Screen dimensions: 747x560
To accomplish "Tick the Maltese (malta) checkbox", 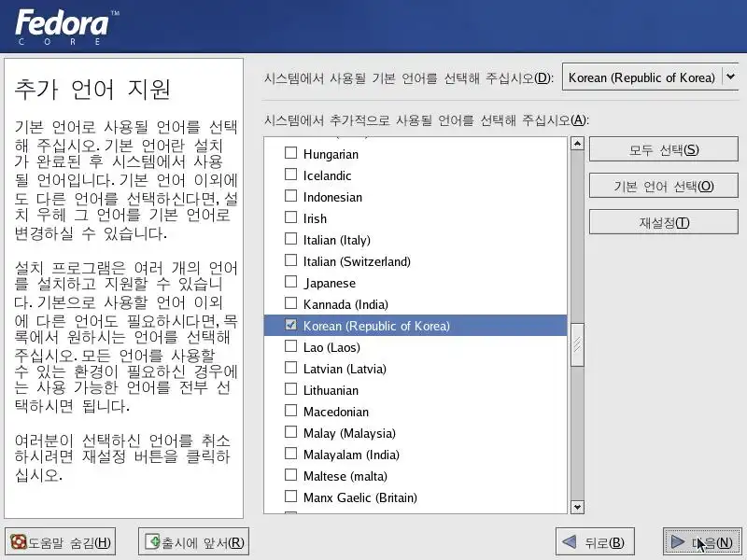I will pyautogui.click(x=290, y=475).
